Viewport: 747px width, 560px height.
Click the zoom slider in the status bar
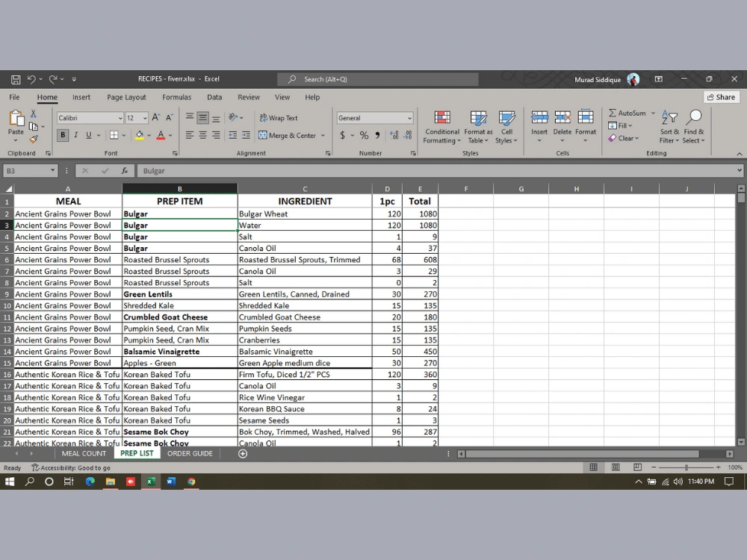(686, 467)
